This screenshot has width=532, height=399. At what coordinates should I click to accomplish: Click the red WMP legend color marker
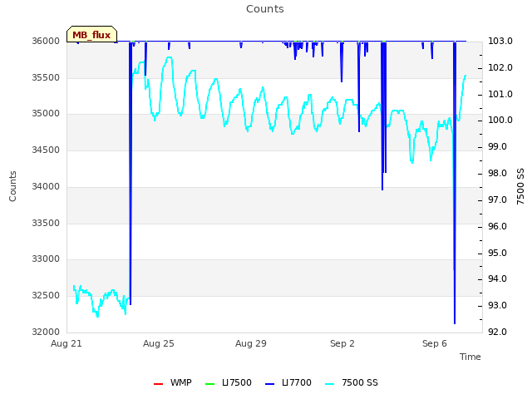pos(159,384)
